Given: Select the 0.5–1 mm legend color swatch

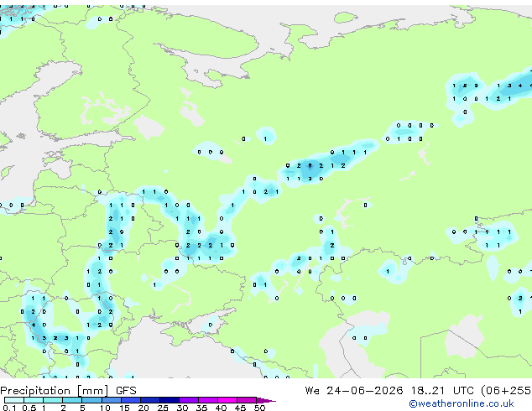Looking at the screenshot, I should (34, 400).
